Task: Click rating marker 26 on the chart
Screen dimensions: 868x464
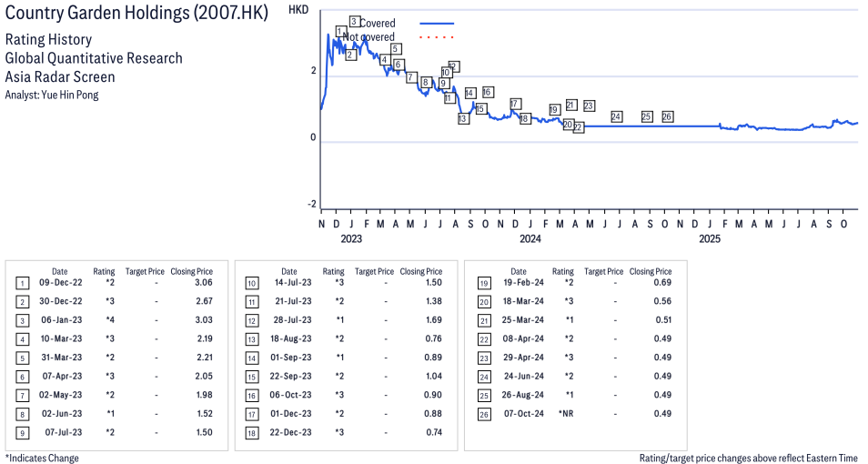Action: 667,116
